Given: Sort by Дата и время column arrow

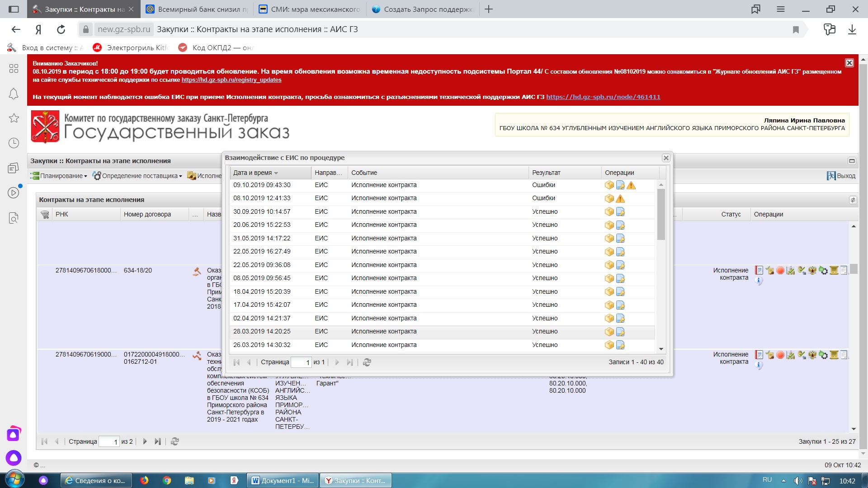Looking at the screenshot, I should tap(276, 173).
